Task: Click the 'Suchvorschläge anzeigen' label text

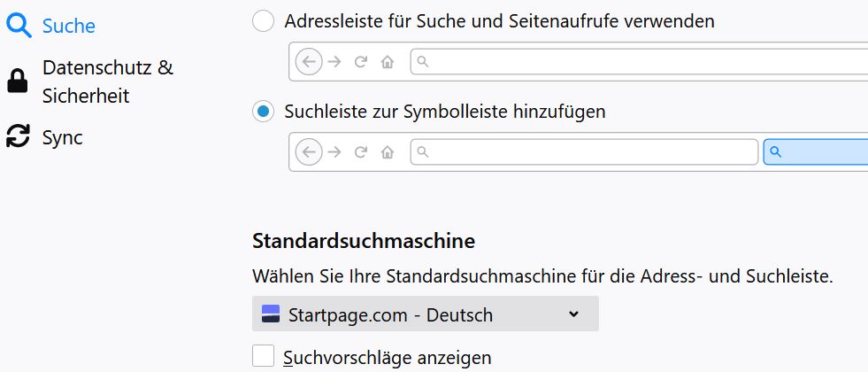Action: click(388, 358)
